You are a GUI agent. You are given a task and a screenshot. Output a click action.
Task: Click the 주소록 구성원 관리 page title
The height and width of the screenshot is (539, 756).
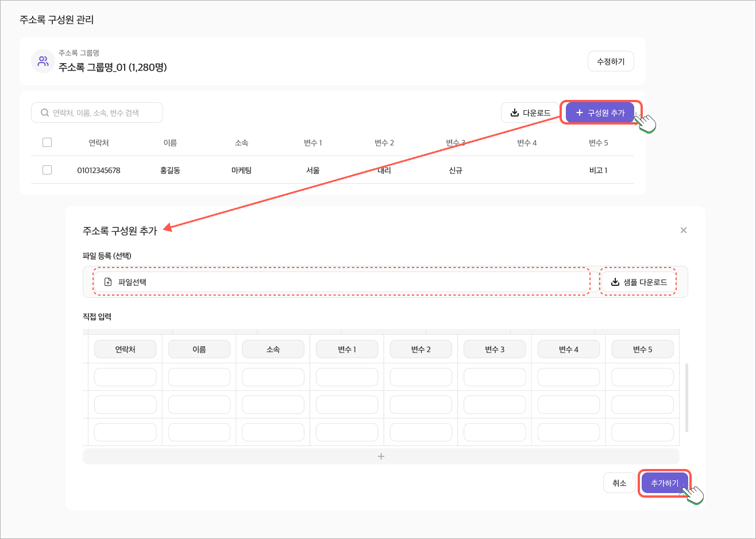57,20
